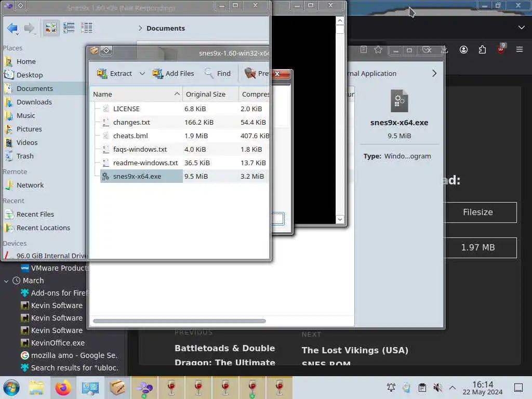
Task: Open VMware Product history entry
Action: pos(54,268)
